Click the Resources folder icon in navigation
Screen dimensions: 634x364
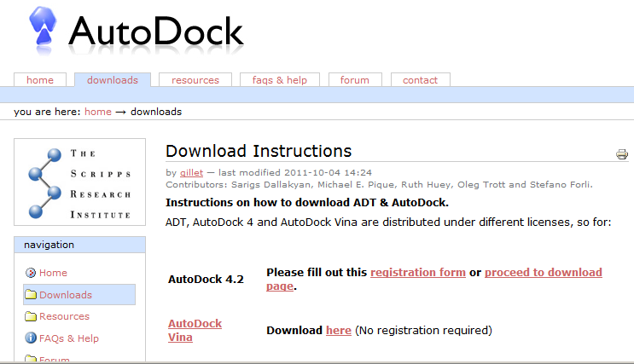pos(31,316)
